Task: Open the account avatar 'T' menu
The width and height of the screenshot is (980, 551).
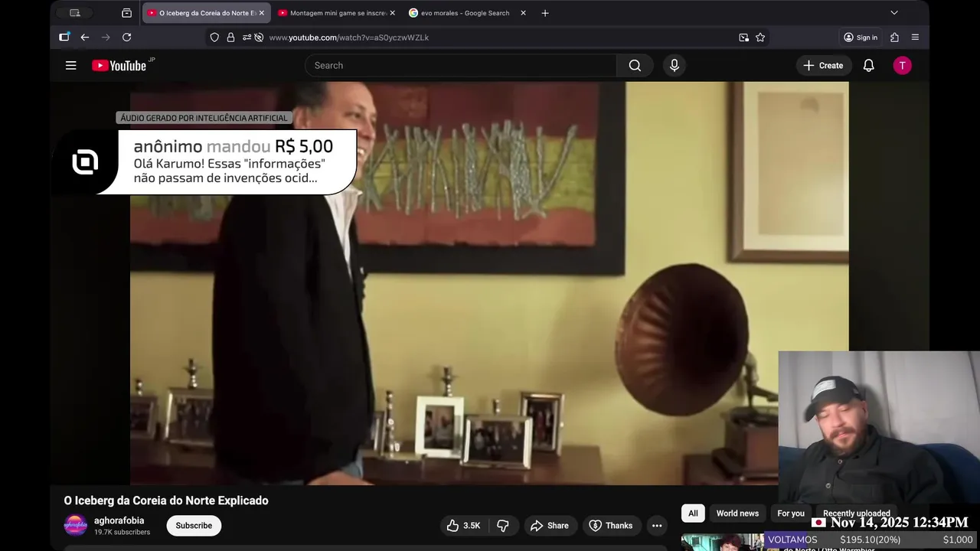Action: 902,66
